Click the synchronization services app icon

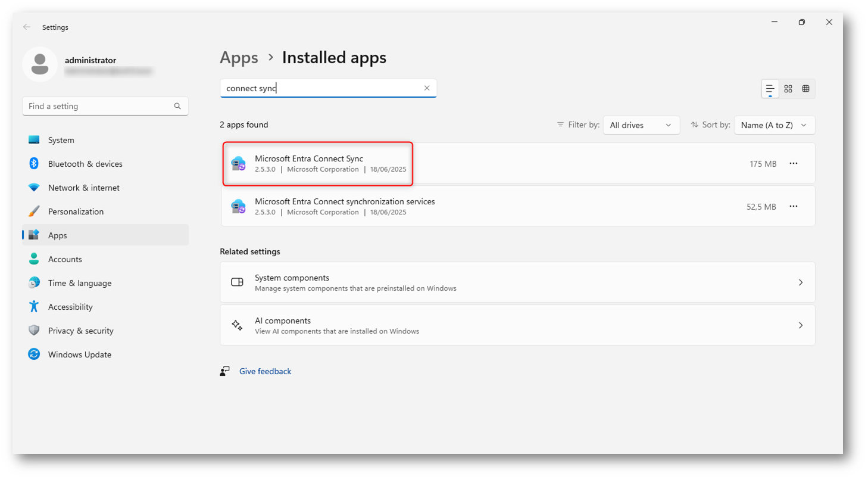[238, 207]
